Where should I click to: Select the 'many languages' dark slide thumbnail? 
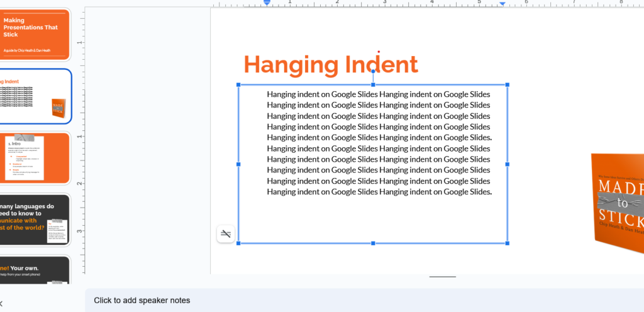(35, 220)
